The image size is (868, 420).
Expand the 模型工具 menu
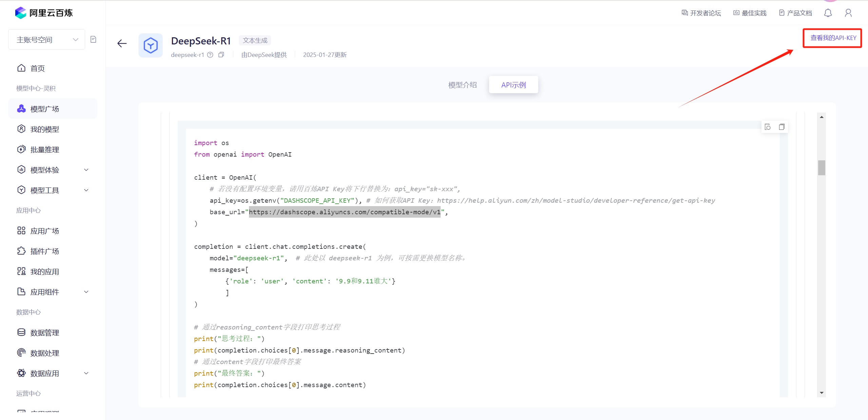tap(86, 190)
